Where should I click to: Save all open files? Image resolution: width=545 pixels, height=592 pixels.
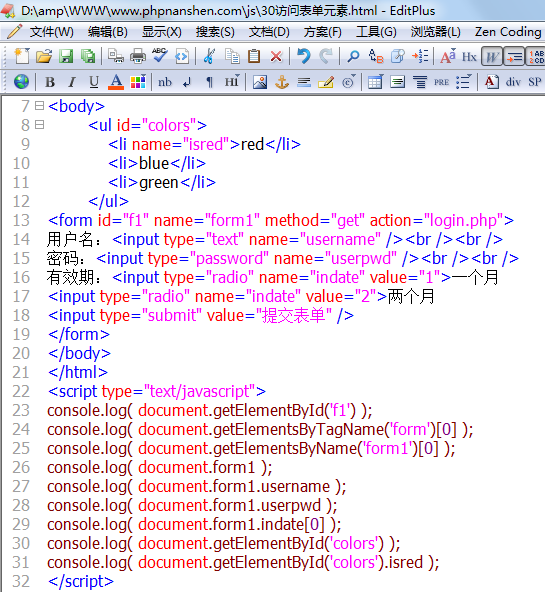(88, 57)
